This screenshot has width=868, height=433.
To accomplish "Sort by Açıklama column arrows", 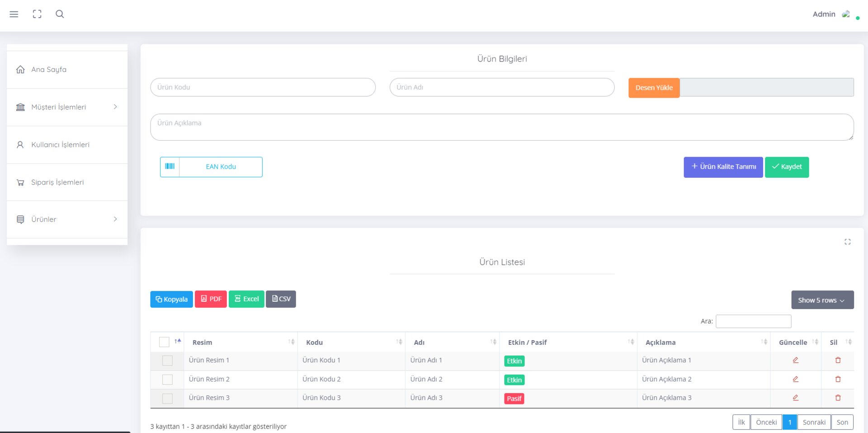I will click(x=764, y=342).
